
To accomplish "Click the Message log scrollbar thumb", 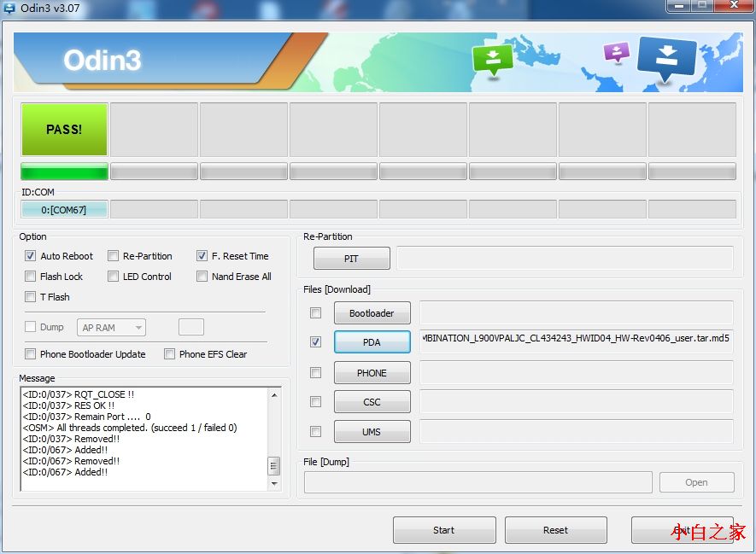I will [273, 466].
